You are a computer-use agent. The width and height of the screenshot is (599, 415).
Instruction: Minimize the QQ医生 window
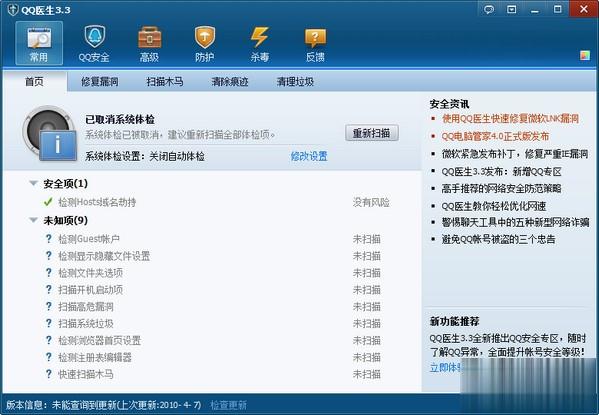coord(535,9)
